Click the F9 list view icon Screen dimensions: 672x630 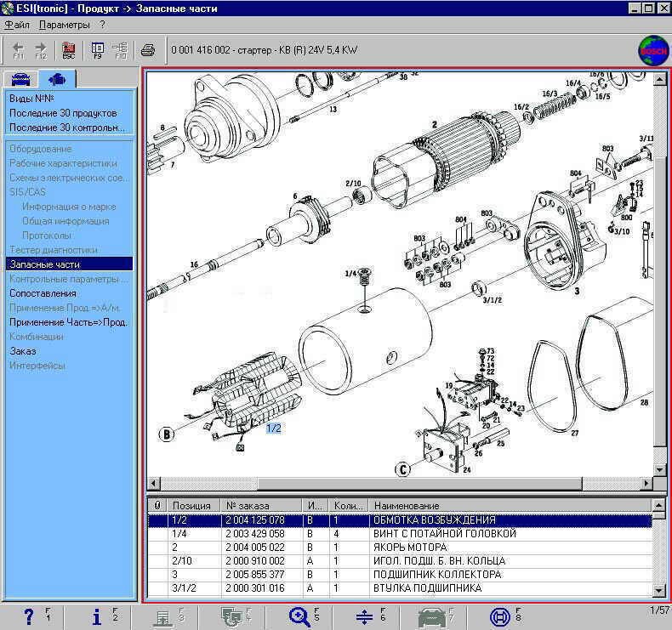98,49
